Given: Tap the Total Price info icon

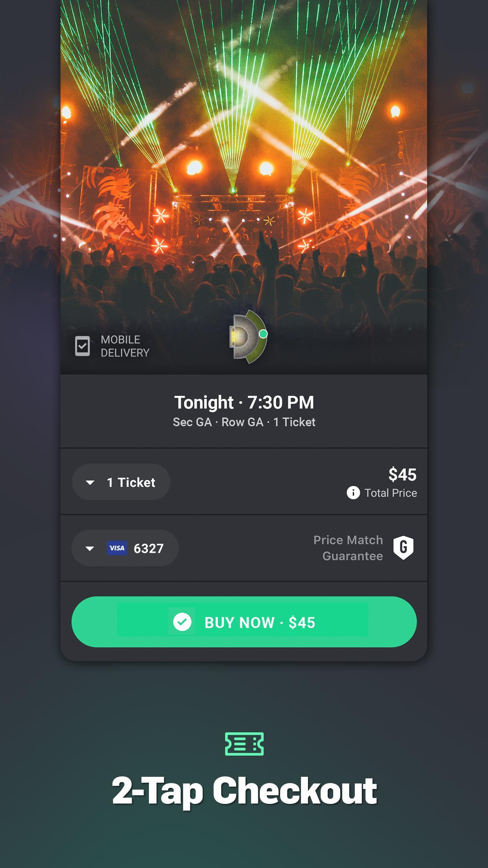Looking at the screenshot, I should tap(353, 493).
